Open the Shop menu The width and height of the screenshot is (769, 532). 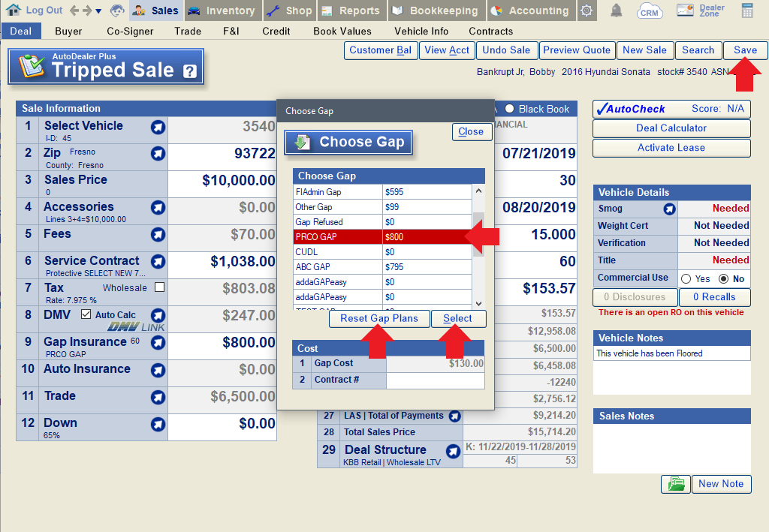pos(290,11)
